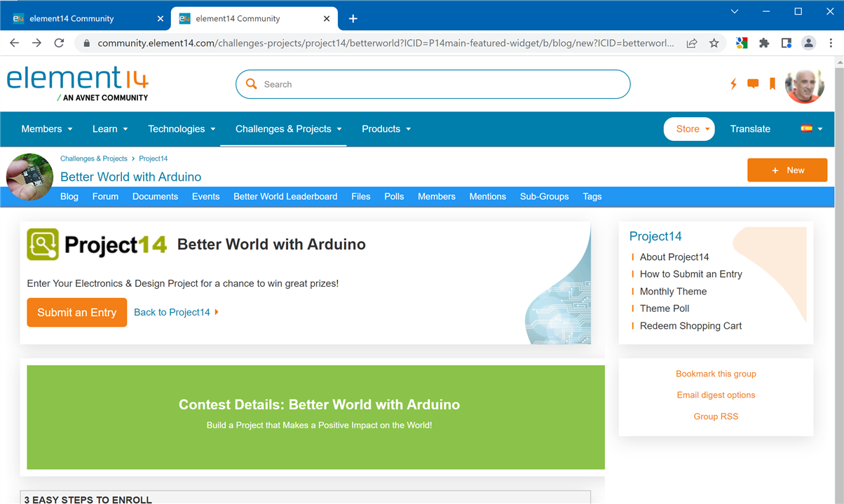This screenshot has width=844, height=504.
Task: Switch to the Forum tab
Action: 105,196
